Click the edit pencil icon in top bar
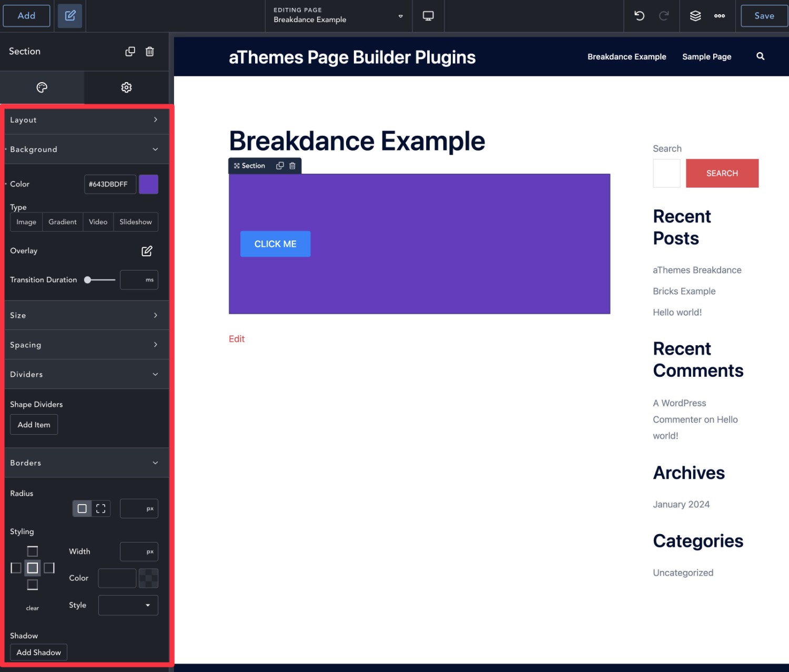The image size is (789, 672). (x=70, y=16)
